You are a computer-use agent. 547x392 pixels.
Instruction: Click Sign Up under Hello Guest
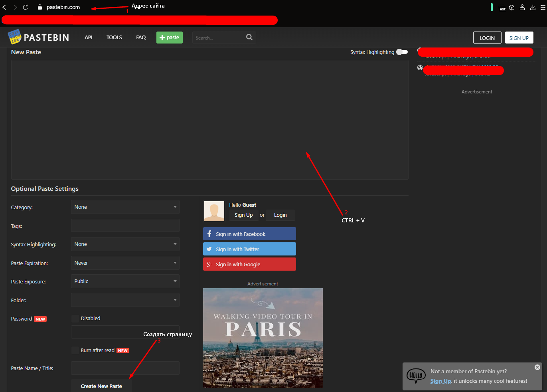point(244,215)
